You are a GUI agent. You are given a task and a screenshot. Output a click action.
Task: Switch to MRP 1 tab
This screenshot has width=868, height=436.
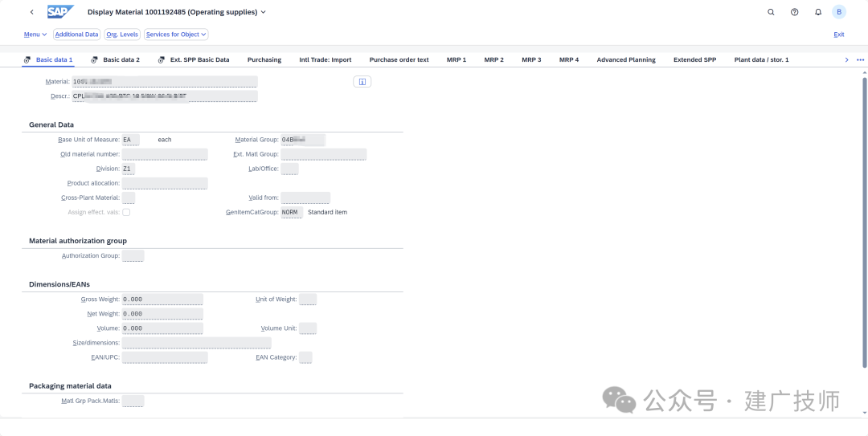(x=457, y=59)
